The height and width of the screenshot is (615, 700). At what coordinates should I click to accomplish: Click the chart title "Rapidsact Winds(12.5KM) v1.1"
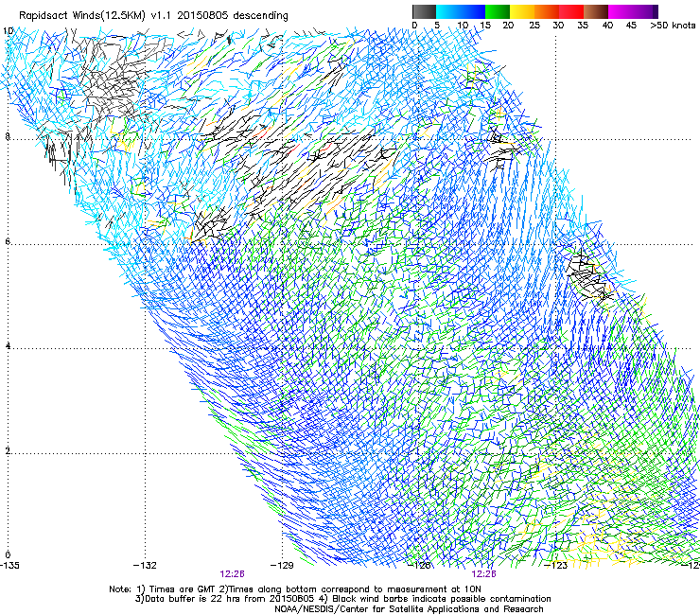pyautogui.click(x=96, y=16)
